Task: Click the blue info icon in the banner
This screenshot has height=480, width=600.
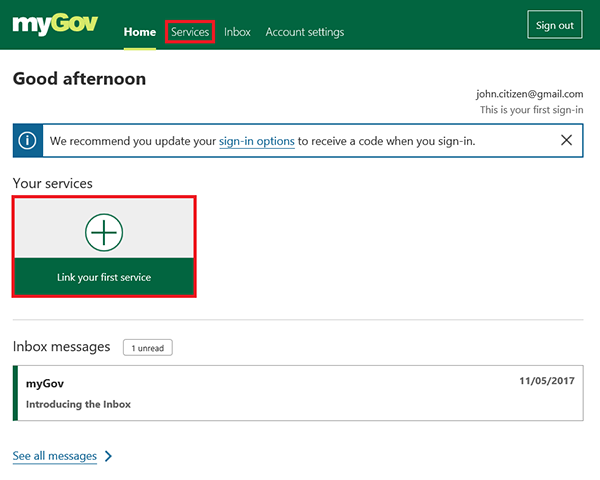Action: pos(28,140)
